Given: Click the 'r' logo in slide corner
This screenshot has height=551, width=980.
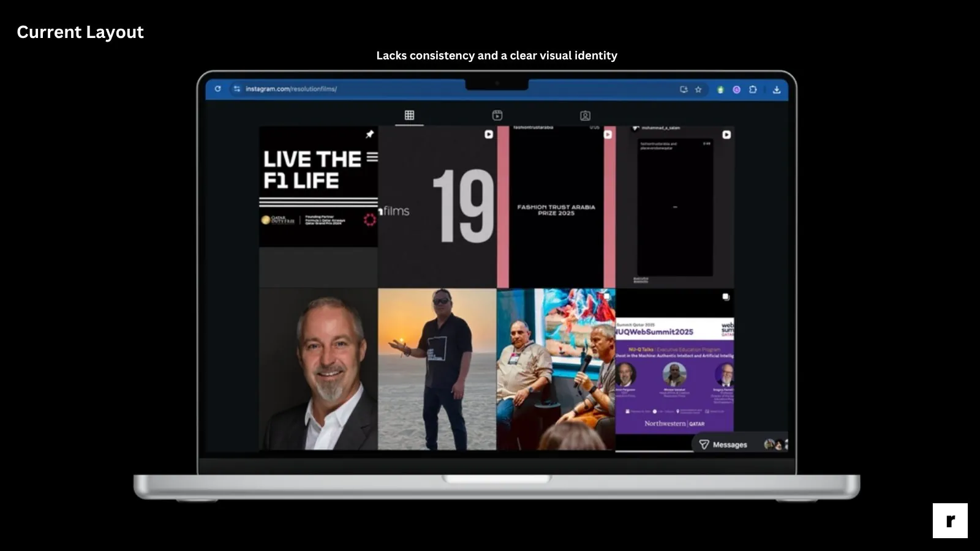Looking at the screenshot, I should click(x=950, y=520).
